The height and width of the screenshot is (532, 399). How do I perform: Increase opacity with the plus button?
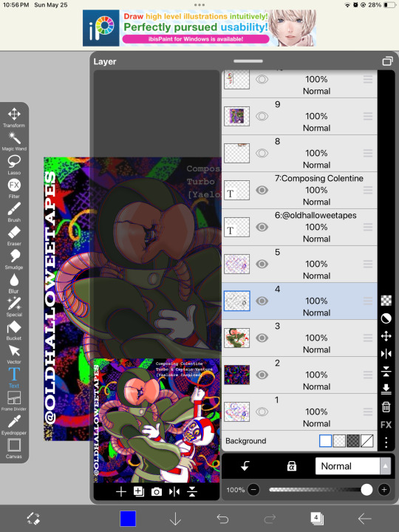point(384,490)
